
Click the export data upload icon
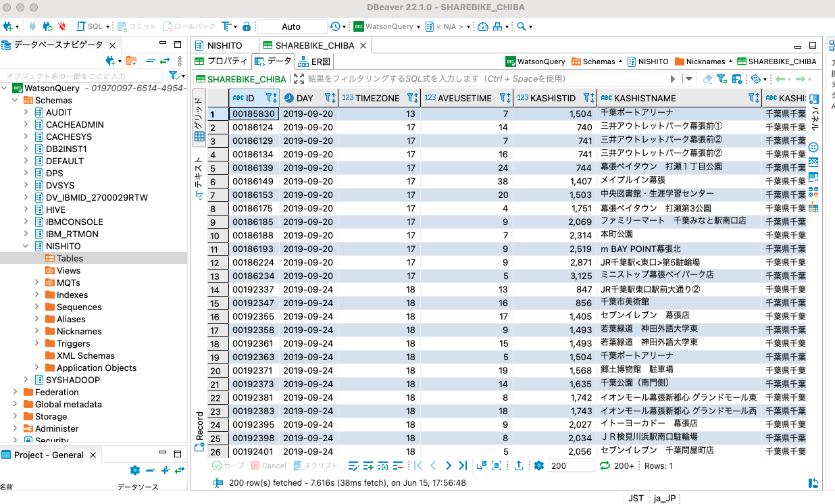click(x=519, y=465)
